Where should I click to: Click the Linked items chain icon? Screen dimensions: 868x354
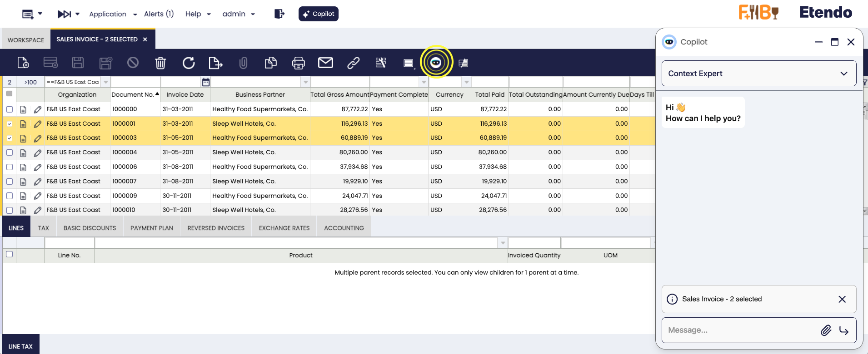(354, 63)
